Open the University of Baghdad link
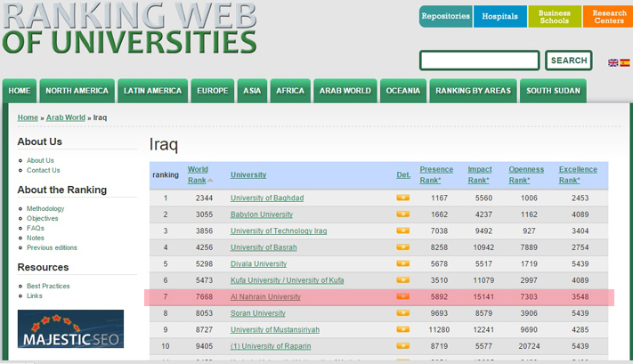Screen dimensions: 633x364 [x=267, y=198]
